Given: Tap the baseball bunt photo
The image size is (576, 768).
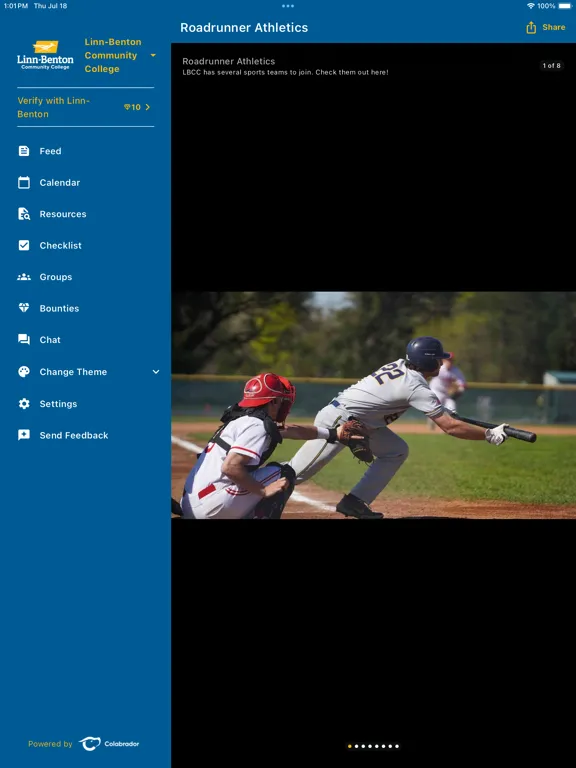Looking at the screenshot, I should click(x=373, y=405).
